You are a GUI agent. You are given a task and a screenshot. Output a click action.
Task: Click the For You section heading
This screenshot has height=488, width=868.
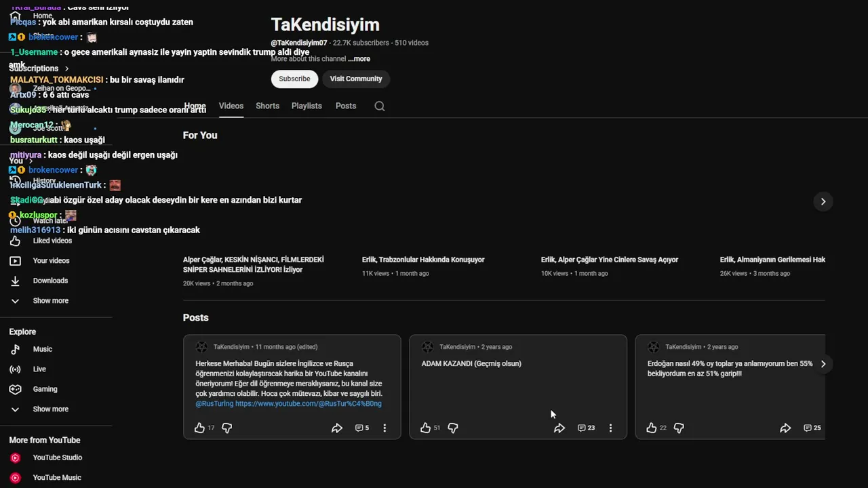[200, 136]
